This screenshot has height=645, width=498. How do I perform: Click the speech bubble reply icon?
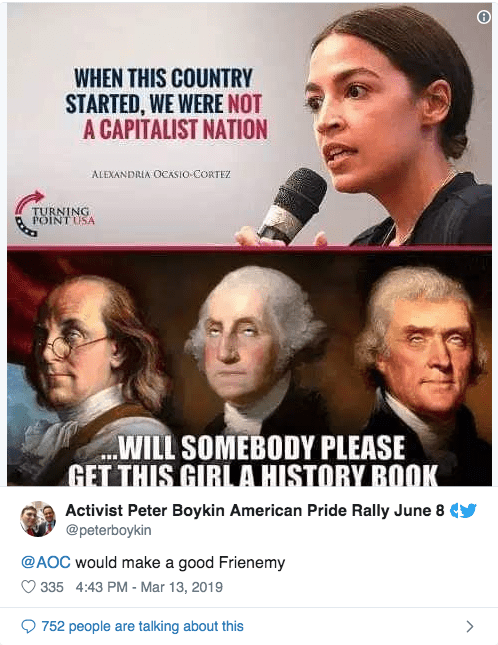click(x=28, y=626)
